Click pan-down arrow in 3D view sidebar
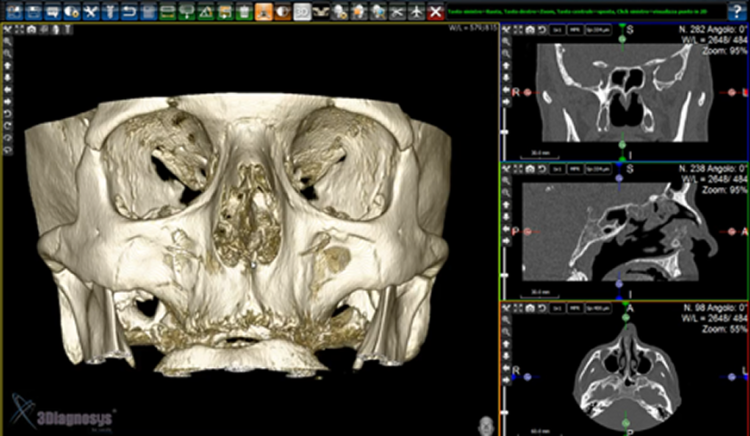 pos(8,77)
